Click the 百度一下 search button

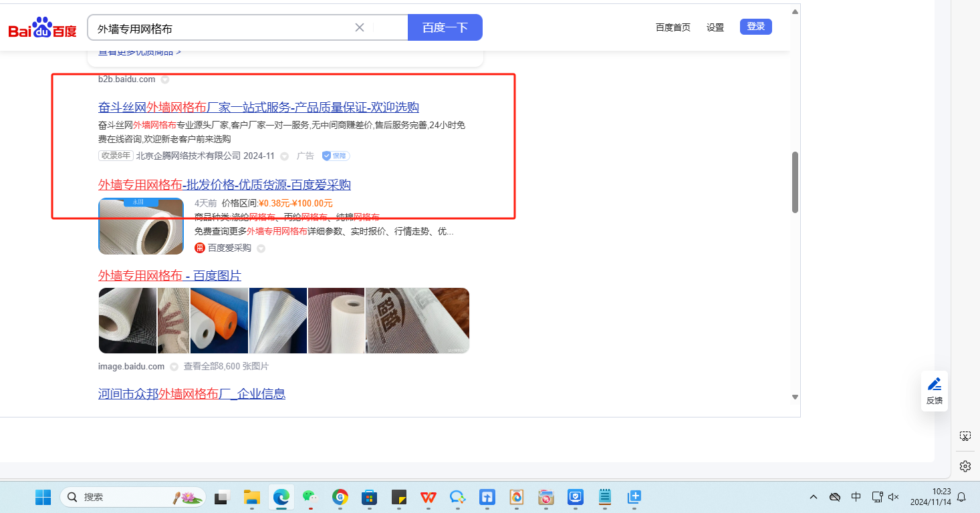[x=445, y=27]
